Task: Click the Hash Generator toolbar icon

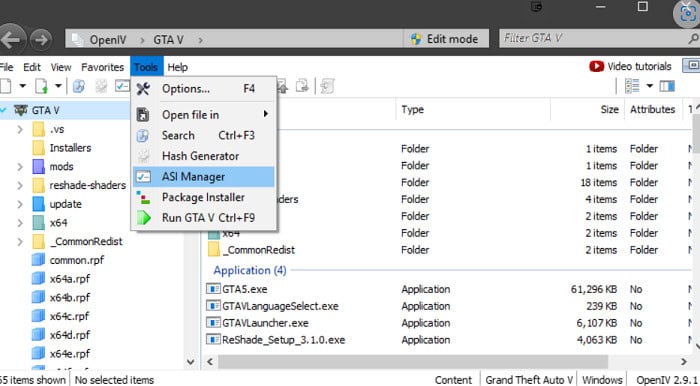Action: [x=101, y=86]
